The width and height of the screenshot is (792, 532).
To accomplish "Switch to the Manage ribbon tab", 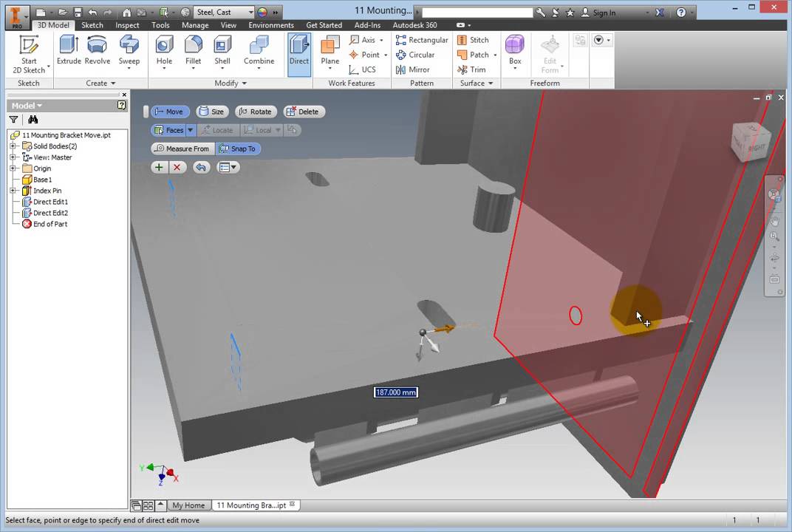I will click(x=195, y=25).
